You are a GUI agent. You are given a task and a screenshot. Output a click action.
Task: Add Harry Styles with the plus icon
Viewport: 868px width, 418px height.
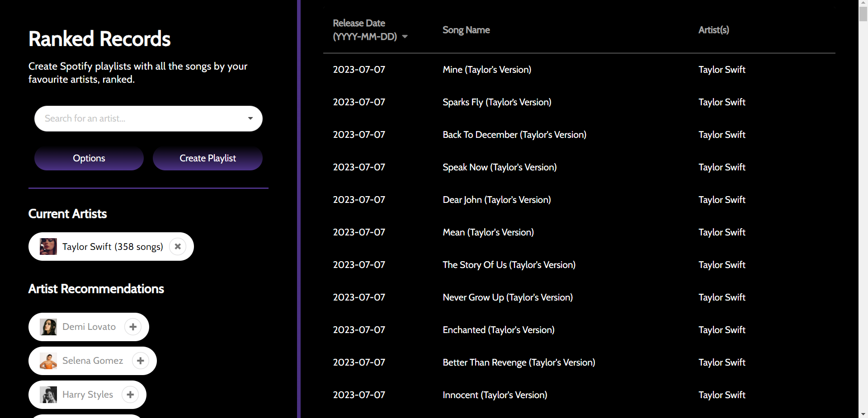click(130, 395)
